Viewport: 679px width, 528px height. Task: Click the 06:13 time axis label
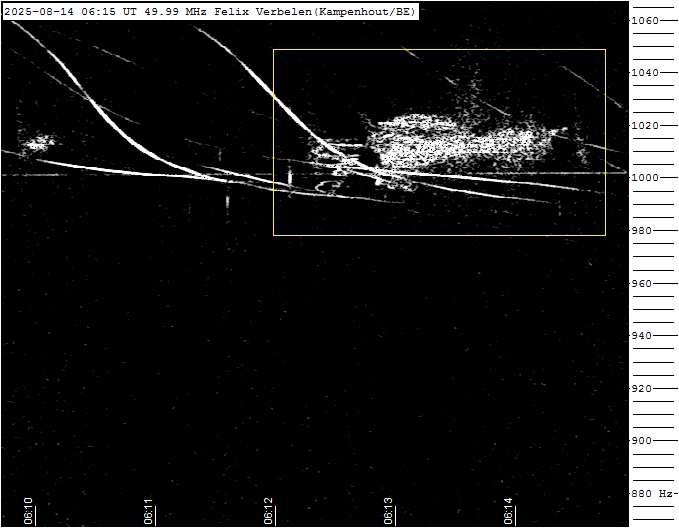(x=388, y=511)
